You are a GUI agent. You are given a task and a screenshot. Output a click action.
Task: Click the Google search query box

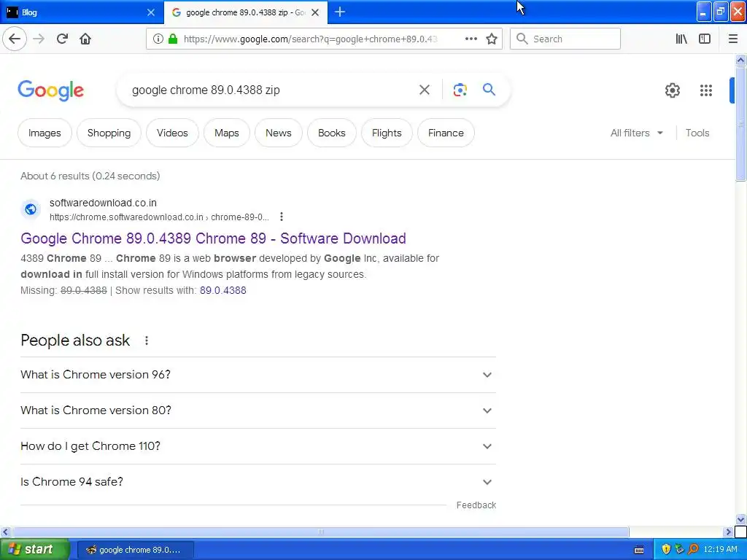pyautogui.click(x=269, y=90)
